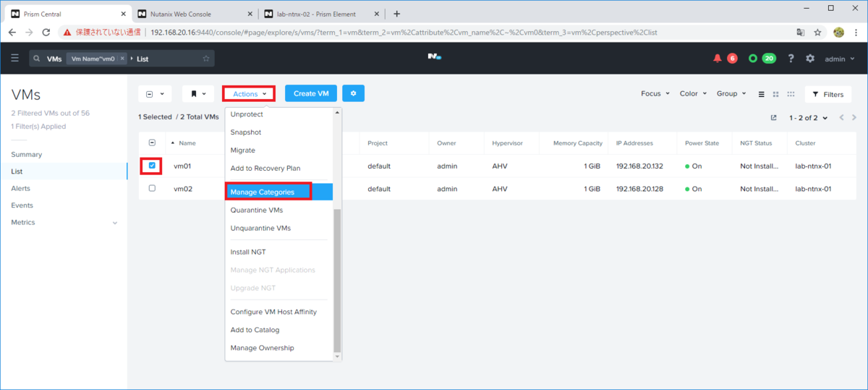Reload the page in Chrome
The height and width of the screenshot is (390, 868).
click(x=46, y=33)
